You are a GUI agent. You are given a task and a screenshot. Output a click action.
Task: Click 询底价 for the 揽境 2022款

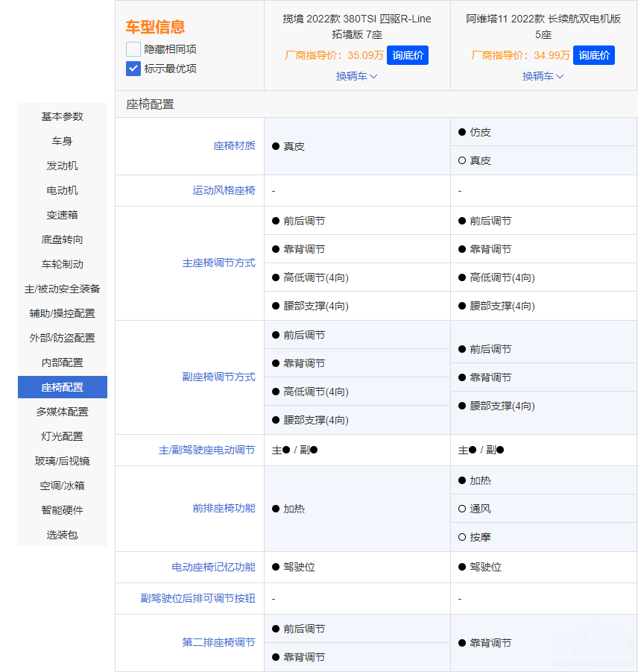[407, 54]
